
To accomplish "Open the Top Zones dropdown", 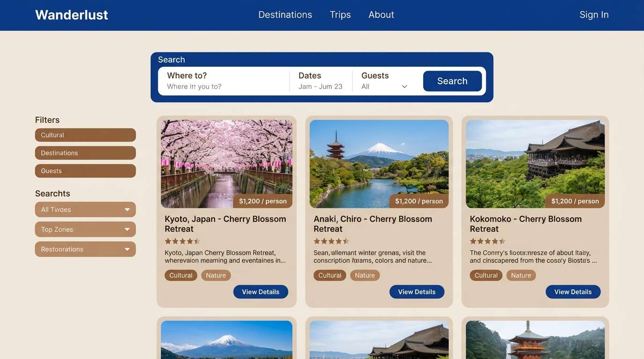I will (85, 229).
